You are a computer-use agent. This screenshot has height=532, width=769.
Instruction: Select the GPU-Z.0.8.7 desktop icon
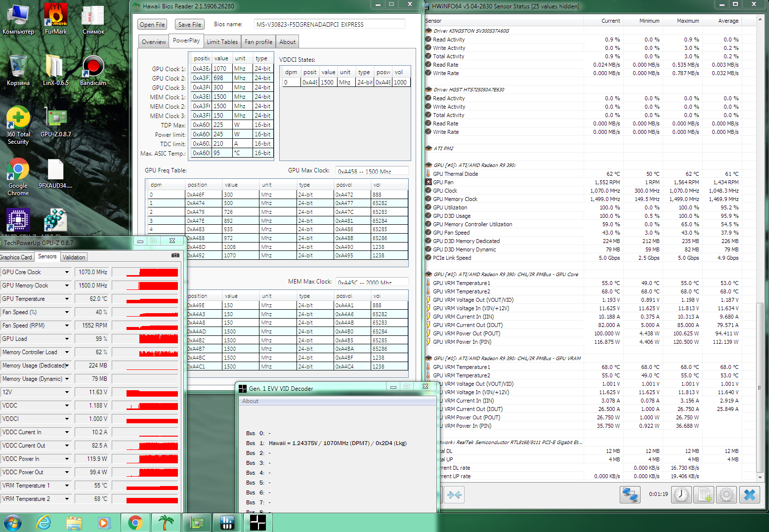tap(56, 122)
